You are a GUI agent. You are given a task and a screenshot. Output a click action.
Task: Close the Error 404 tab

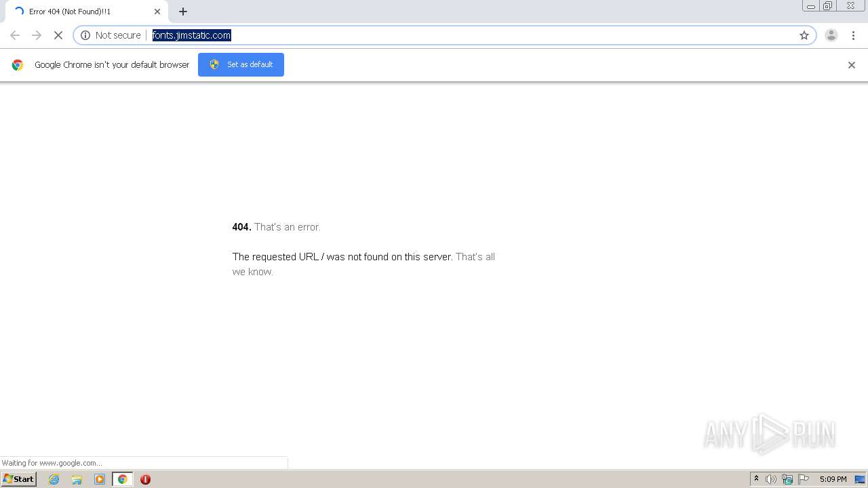click(157, 12)
